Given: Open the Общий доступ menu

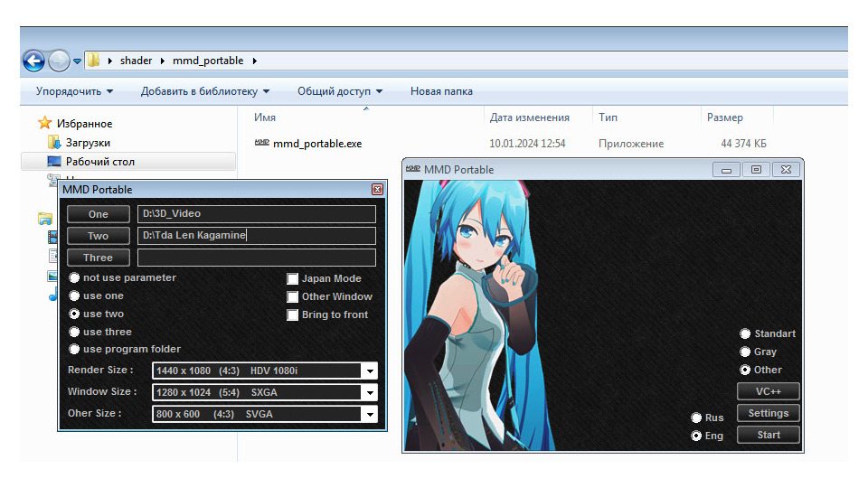Looking at the screenshot, I should click(x=340, y=91).
